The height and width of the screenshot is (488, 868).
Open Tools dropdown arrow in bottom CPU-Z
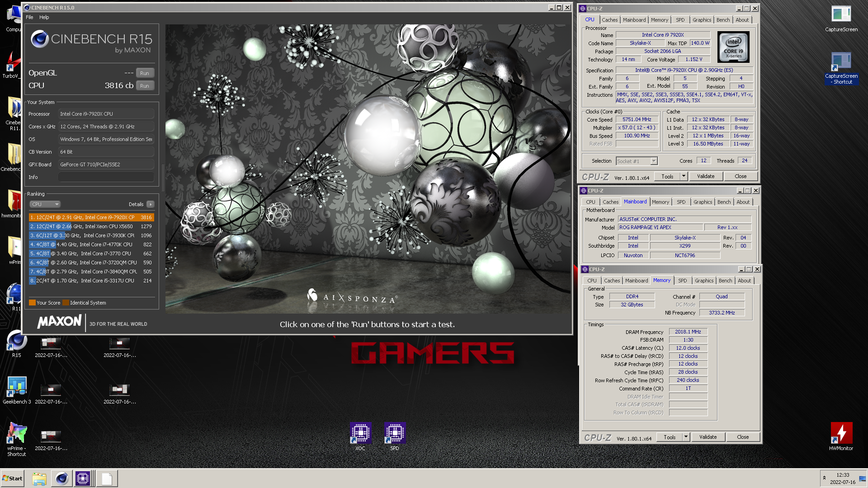(686, 437)
